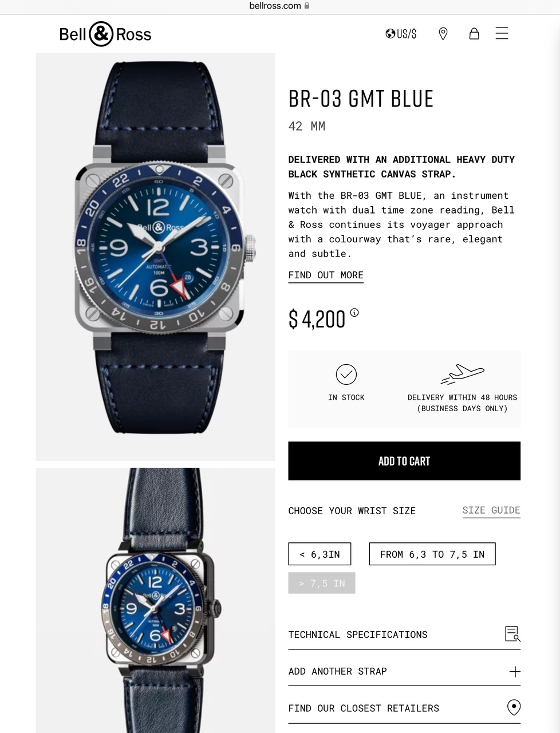This screenshot has height=733, width=560.
Task: Select From 6,3 to 7,5 IN size
Action: [432, 554]
